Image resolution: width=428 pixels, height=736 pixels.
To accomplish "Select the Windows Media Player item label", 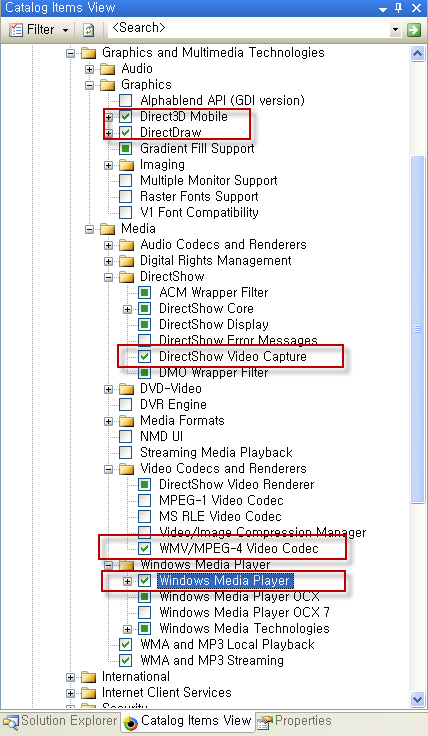I will (224, 581).
